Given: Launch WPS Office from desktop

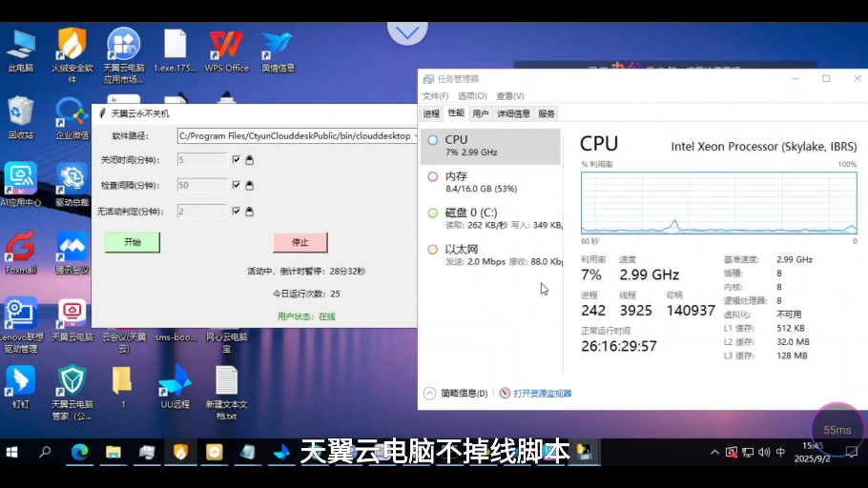Looking at the screenshot, I should tap(226, 51).
